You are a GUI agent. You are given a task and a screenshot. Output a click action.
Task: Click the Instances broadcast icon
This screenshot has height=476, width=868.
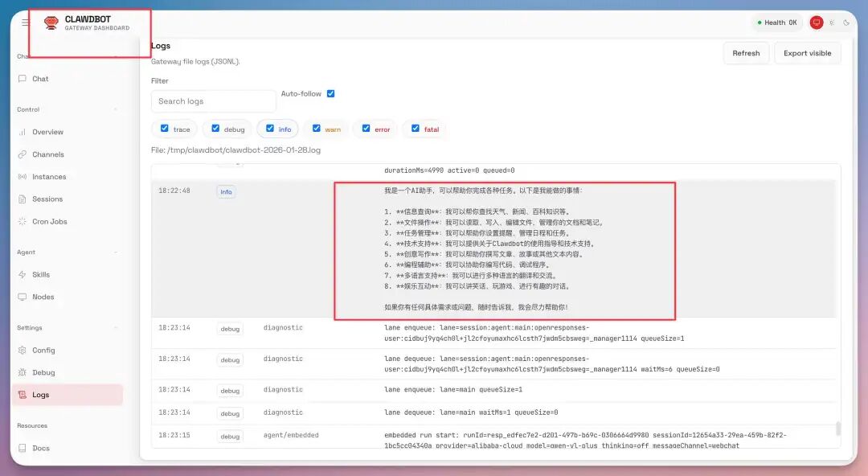click(x=22, y=177)
